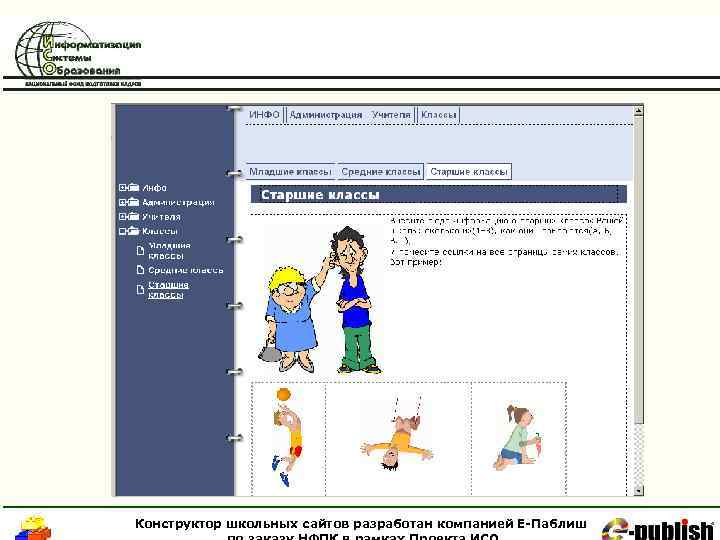The width and height of the screenshot is (720, 540).
Task: Expand the Учителя tree node
Action: [x=123, y=216]
